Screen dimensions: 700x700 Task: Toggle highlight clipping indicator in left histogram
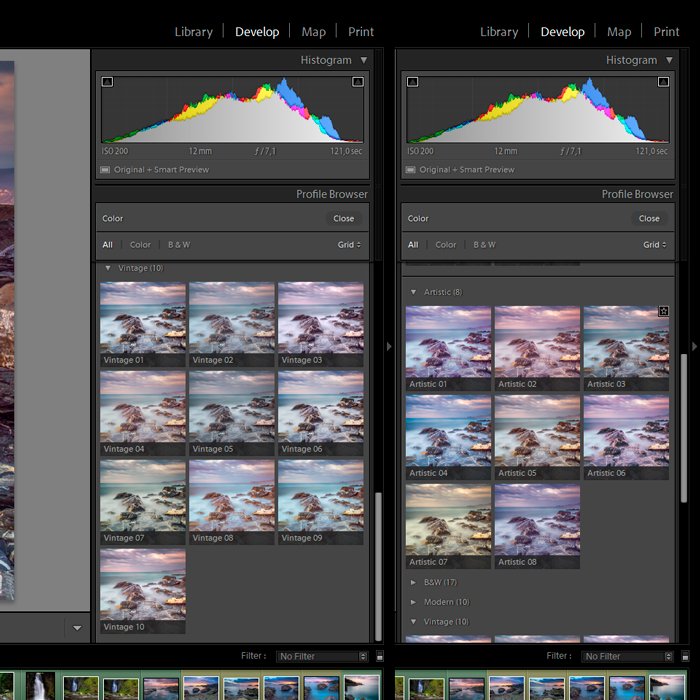(x=358, y=82)
